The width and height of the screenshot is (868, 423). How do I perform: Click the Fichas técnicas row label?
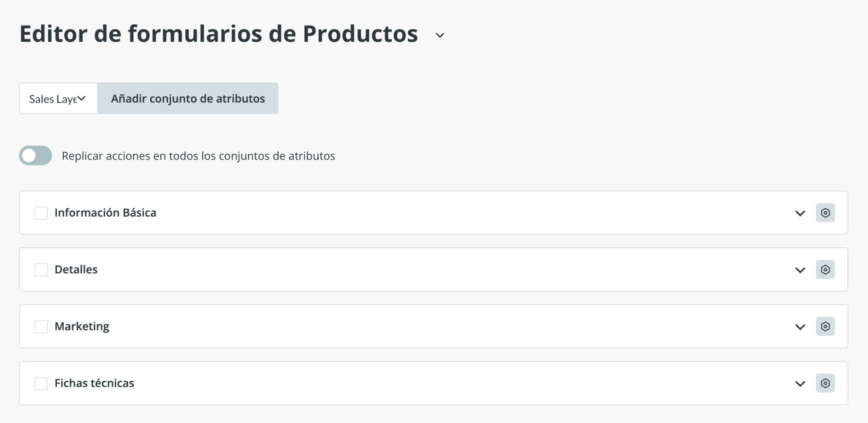pos(94,383)
